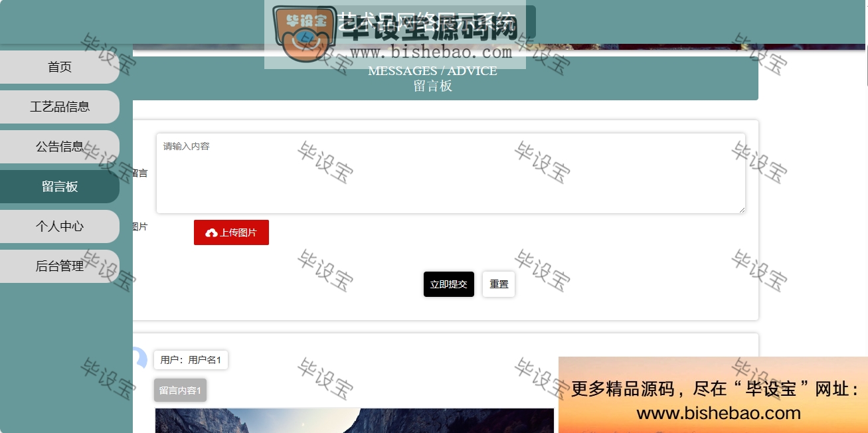868x433 pixels.
Task: Click the 上传图片 upload button
Action: click(231, 232)
